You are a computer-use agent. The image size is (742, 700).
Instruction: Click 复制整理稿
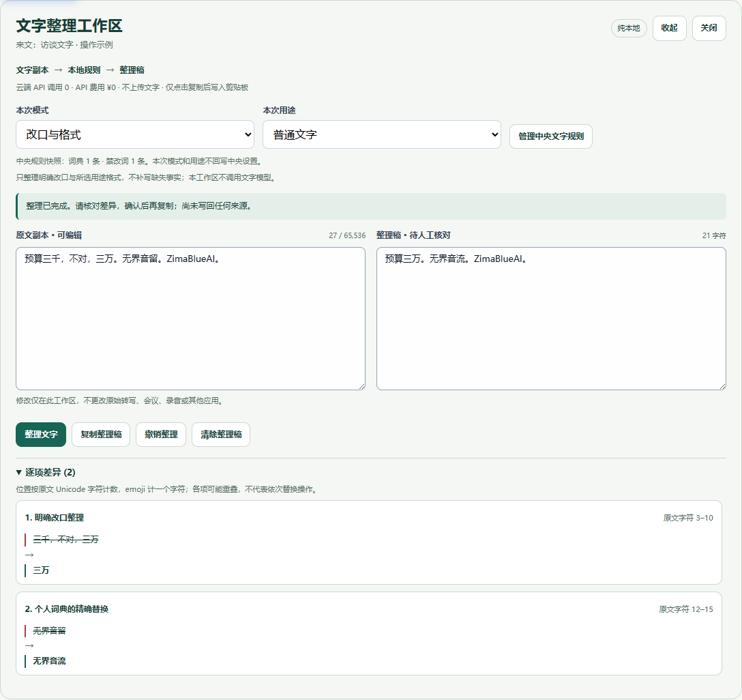coord(101,435)
